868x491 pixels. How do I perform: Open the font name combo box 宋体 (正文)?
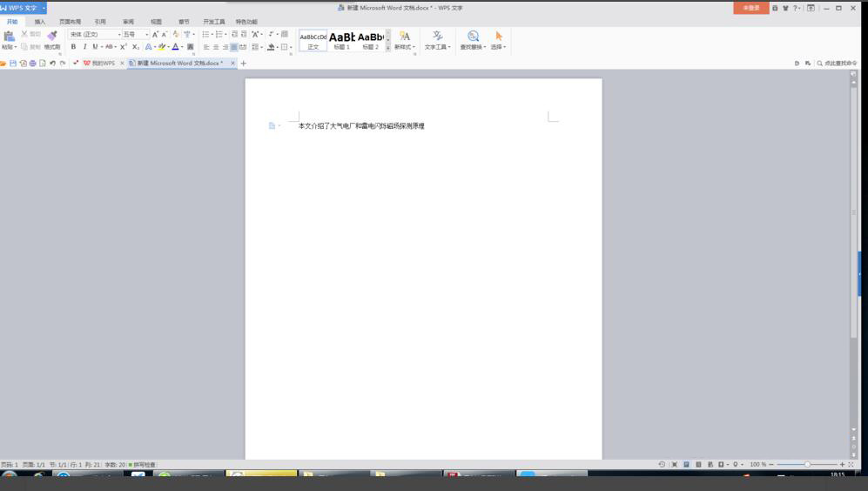pos(95,34)
